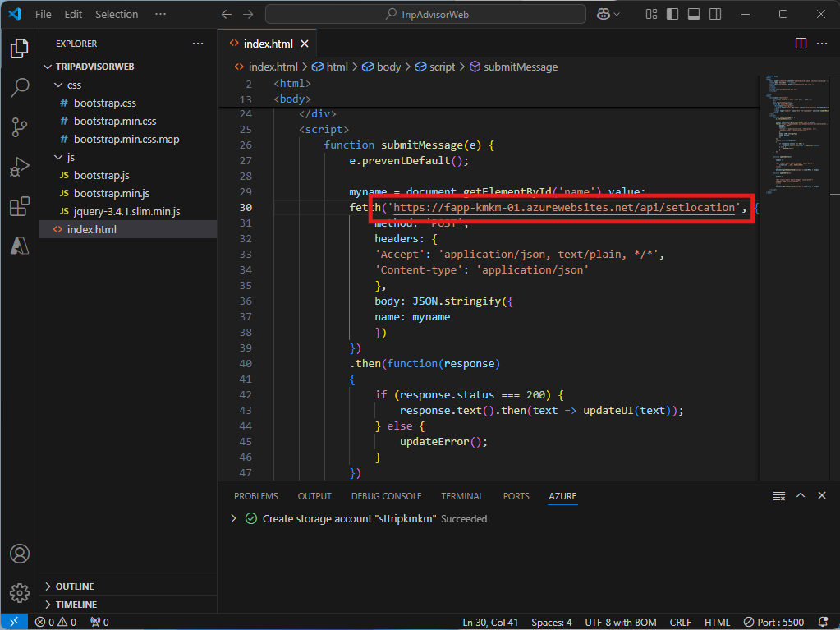Select the AZURE panel tab
The width and height of the screenshot is (840, 630).
pos(562,496)
